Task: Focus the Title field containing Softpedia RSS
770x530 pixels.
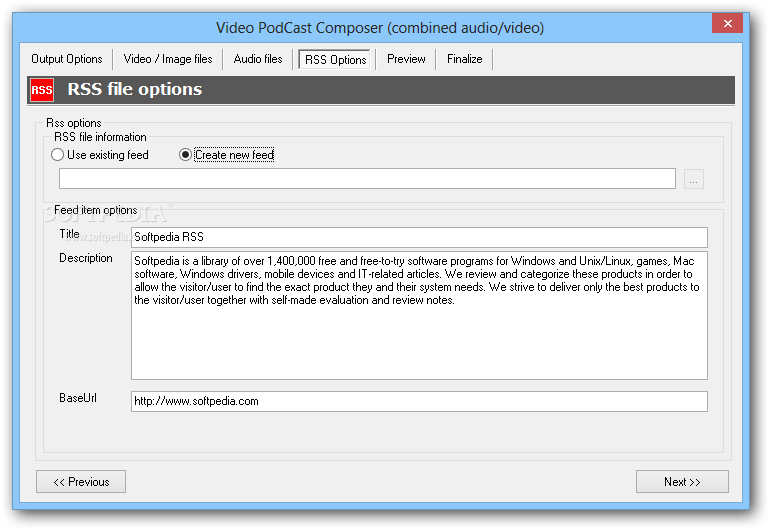Action: [419, 237]
